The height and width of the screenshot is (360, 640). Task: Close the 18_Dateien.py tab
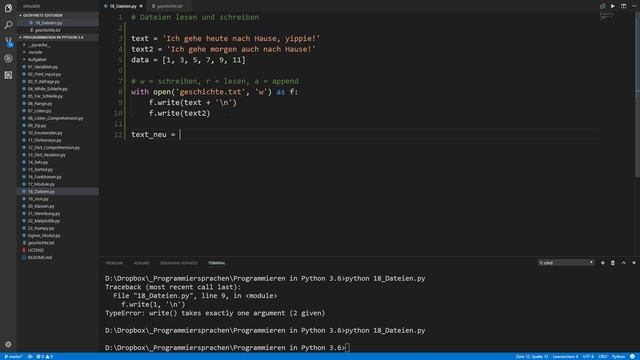tap(141, 6)
